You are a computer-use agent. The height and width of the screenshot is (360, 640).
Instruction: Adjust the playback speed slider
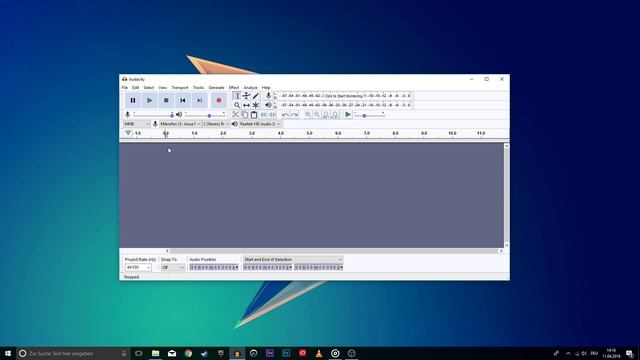(x=369, y=116)
